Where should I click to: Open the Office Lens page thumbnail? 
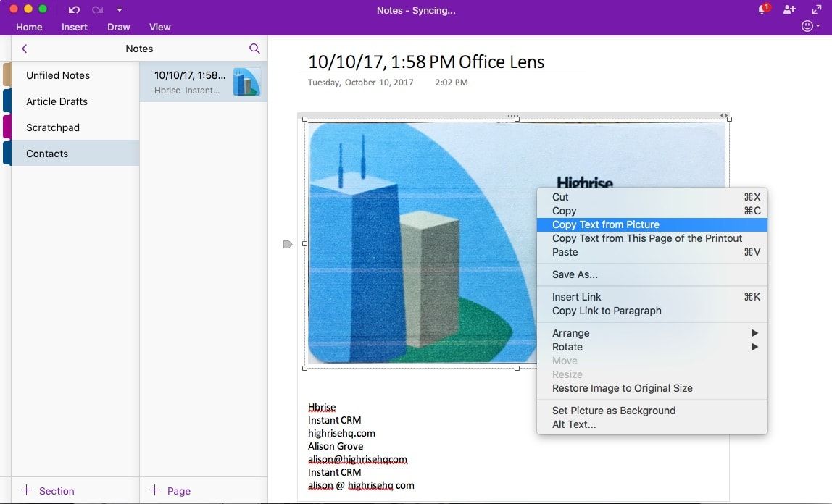point(246,82)
